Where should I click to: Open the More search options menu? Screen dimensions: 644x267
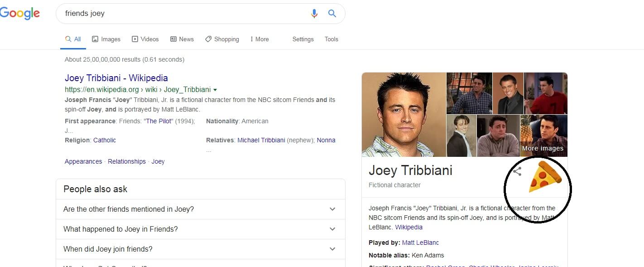260,39
